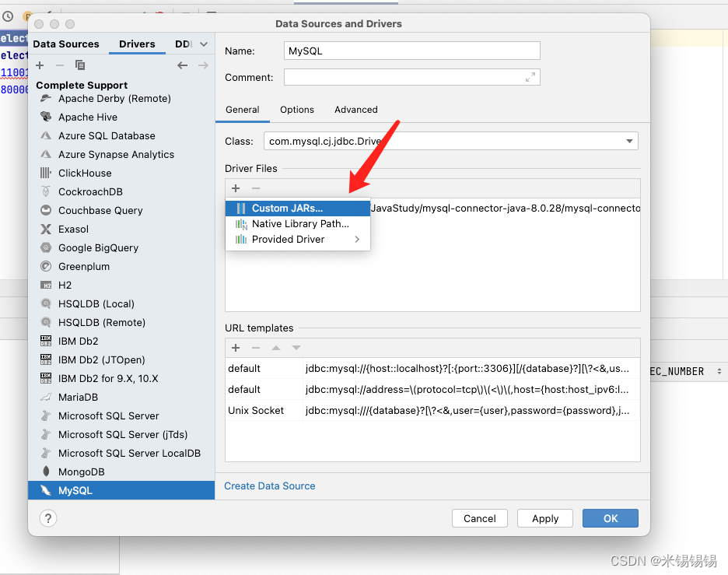
Task: Select HSQLDB (Local) driver
Action: (121, 303)
